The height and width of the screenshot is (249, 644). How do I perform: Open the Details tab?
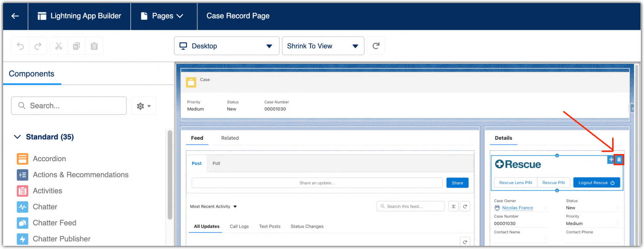(503, 138)
